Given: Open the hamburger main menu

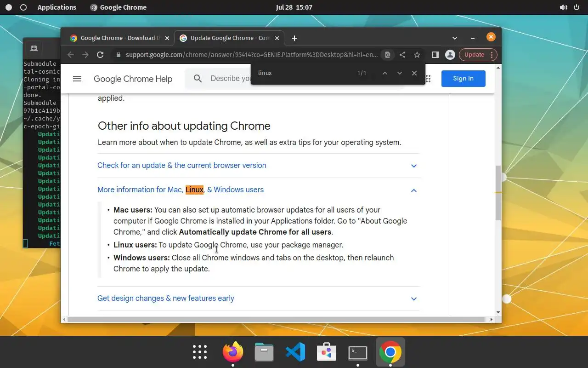Looking at the screenshot, I should tap(77, 79).
